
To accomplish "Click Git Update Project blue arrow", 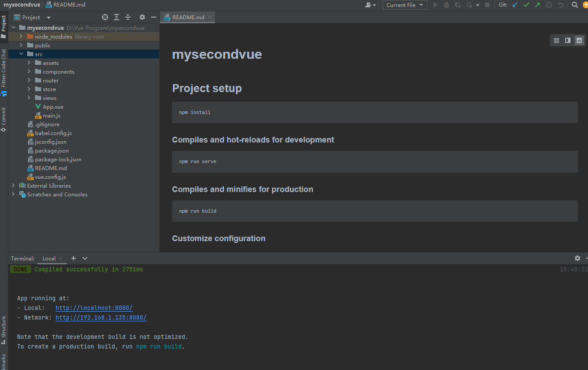I will coord(515,5).
